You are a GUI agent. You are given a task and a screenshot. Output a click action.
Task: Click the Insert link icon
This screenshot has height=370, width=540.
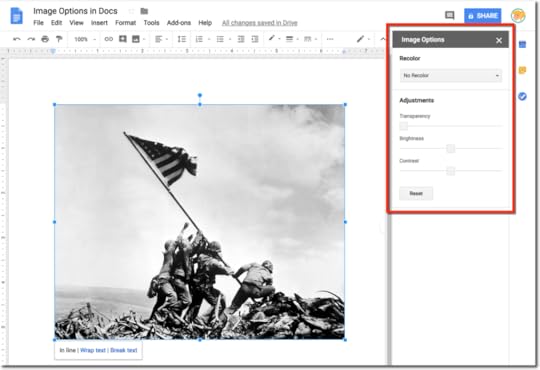point(108,39)
